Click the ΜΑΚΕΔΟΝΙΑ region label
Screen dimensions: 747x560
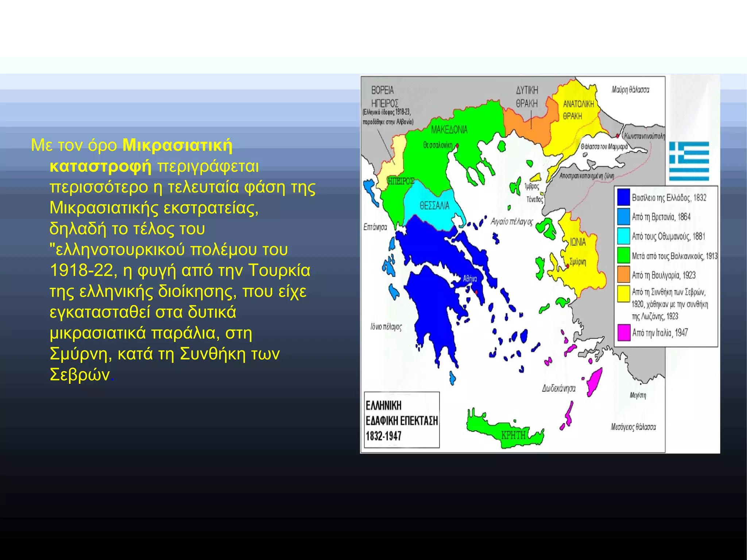(449, 130)
